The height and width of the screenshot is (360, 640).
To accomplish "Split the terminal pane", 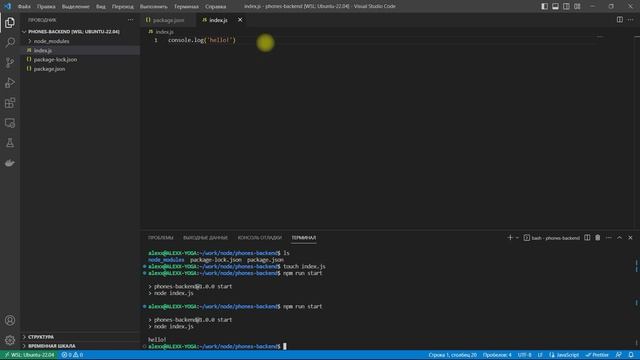I will click(587, 238).
